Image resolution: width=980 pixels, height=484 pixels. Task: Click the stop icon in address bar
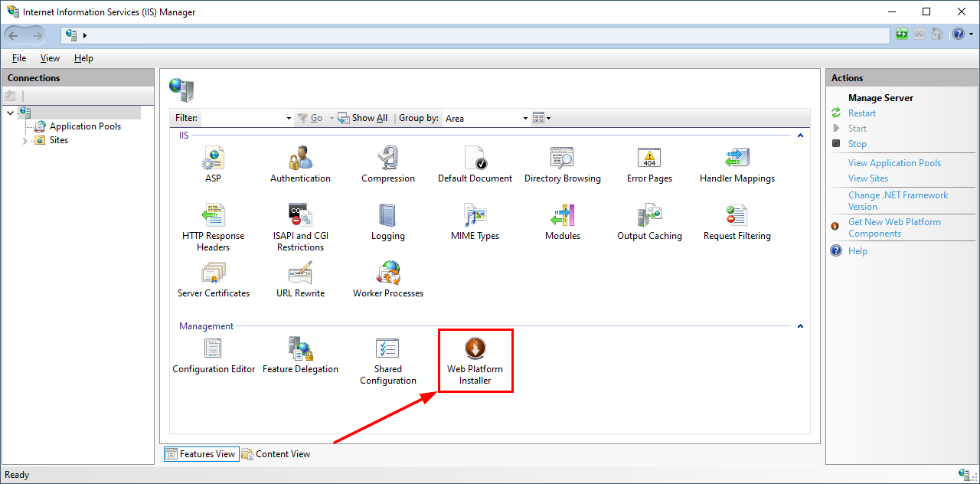919,34
